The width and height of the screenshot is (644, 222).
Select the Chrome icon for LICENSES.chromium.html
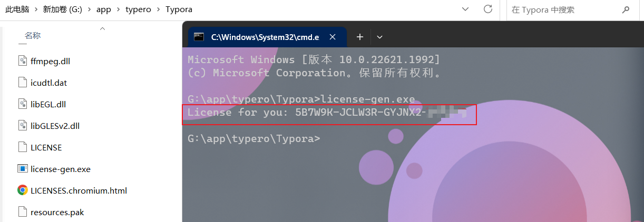tap(22, 190)
